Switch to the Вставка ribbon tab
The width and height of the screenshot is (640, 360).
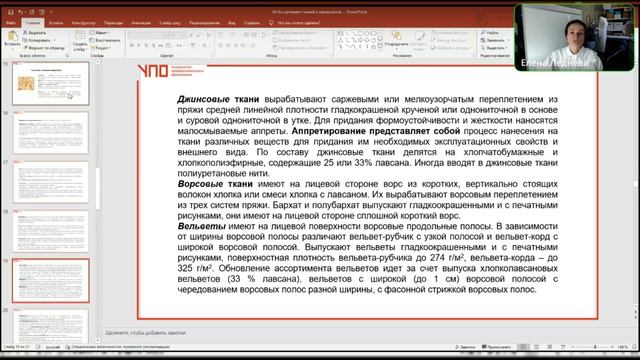[56, 23]
